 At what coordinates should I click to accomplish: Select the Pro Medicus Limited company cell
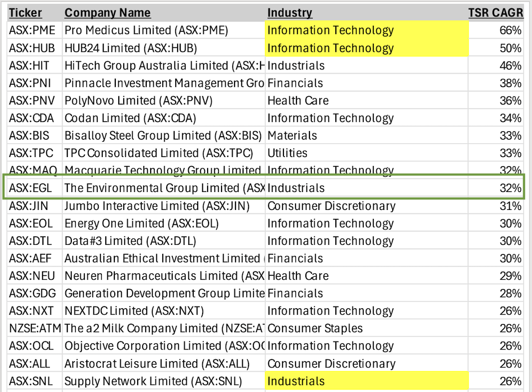coord(146,30)
